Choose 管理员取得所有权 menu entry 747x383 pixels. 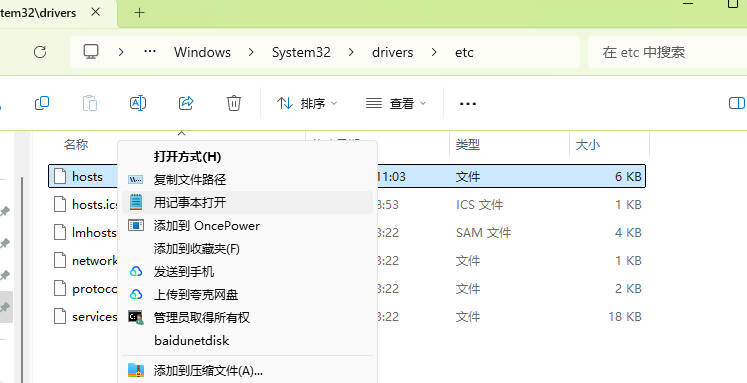pyautogui.click(x=247, y=317)
